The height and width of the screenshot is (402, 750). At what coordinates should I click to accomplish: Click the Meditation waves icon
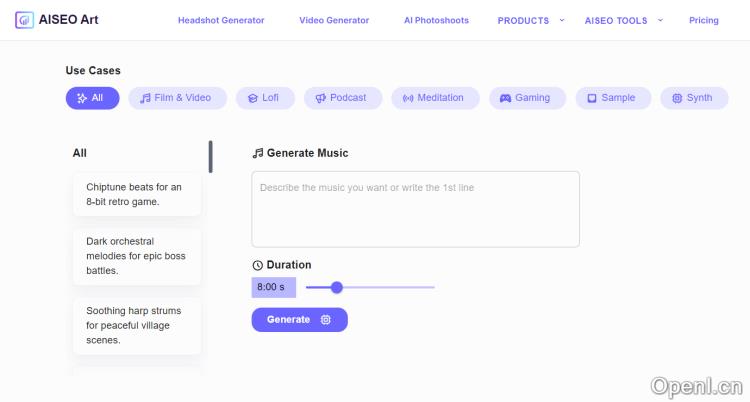pos(408,98)
